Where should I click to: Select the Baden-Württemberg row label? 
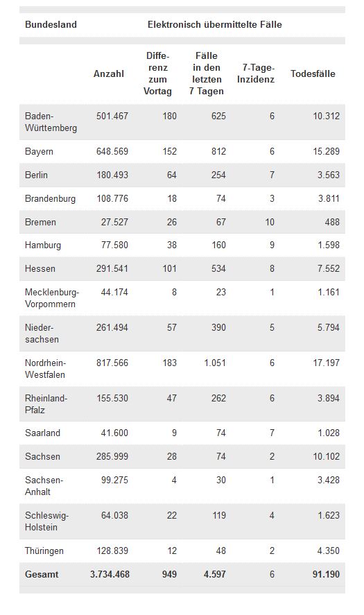coord(51,122)
